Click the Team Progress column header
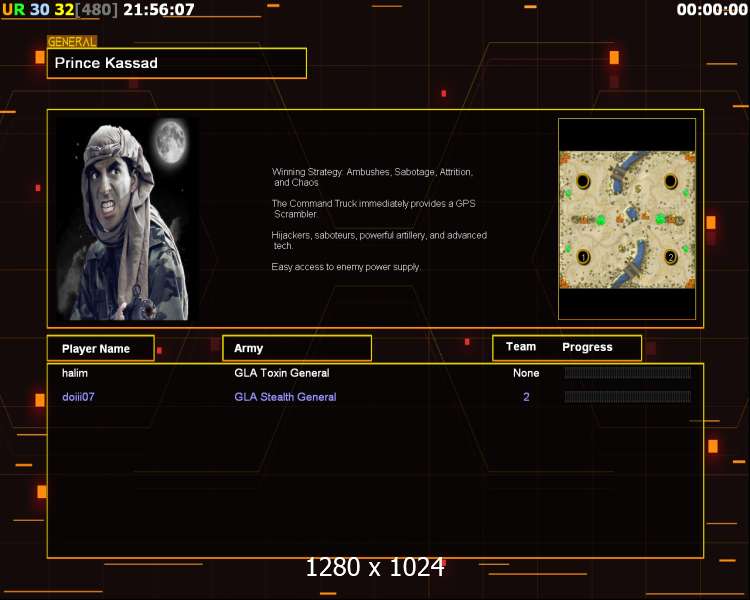This screenshot has width=750, height=600. click(566, 347)
